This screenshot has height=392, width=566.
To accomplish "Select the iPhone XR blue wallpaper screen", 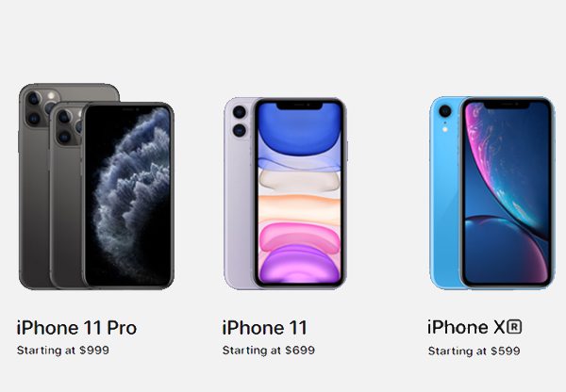I will pos(507,192).
